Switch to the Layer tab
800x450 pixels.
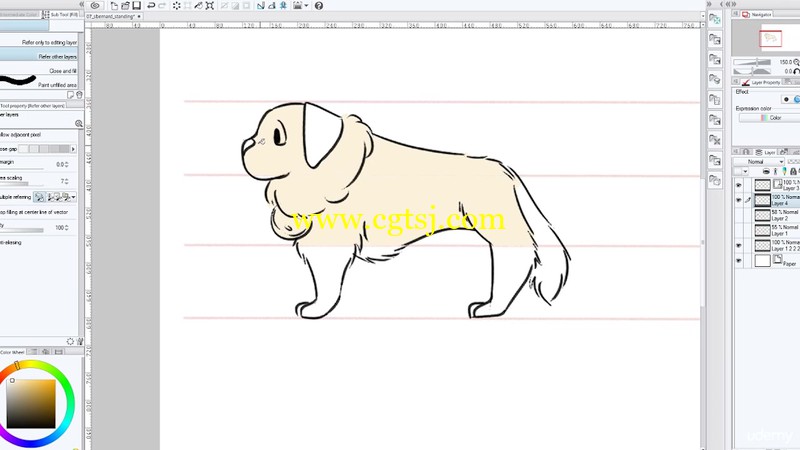(x=765, y=152)
